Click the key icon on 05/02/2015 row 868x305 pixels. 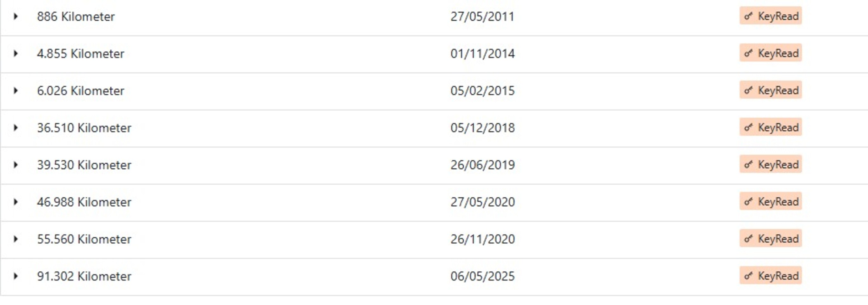click(748, 90)
